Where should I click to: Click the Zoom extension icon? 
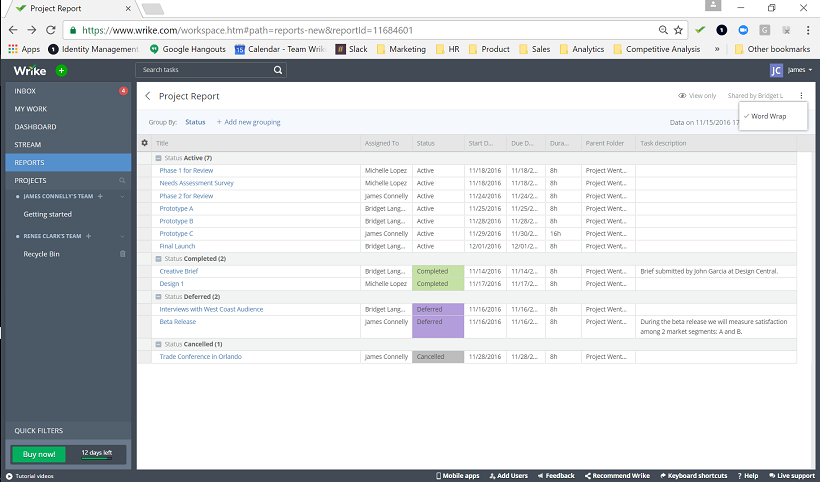[x=743, y=30]
